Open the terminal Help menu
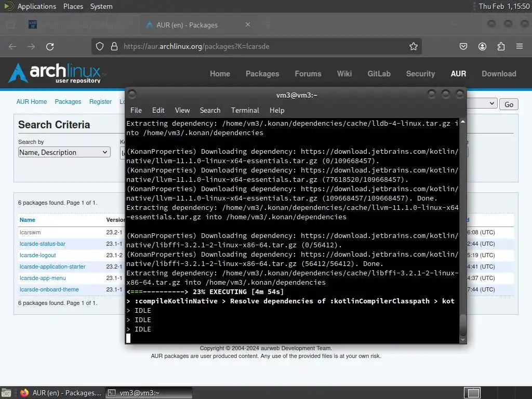Screen dimensions: 532x399 [277, 110]
